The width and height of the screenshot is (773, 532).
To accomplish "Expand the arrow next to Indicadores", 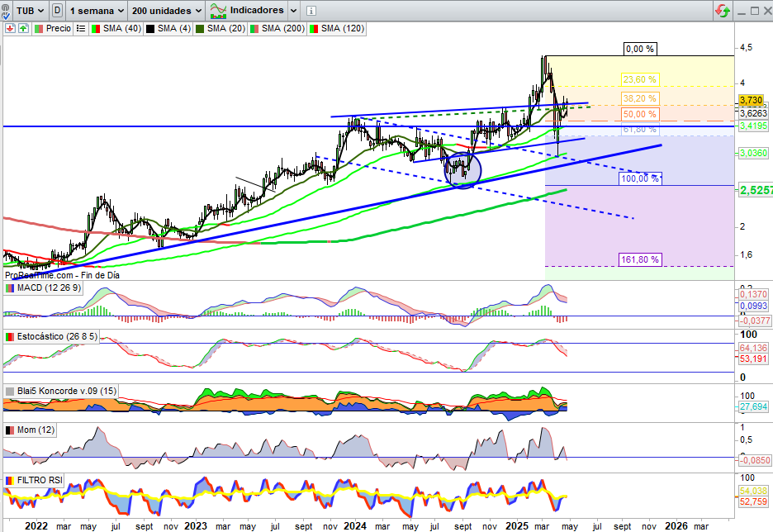I will [293, 11].
